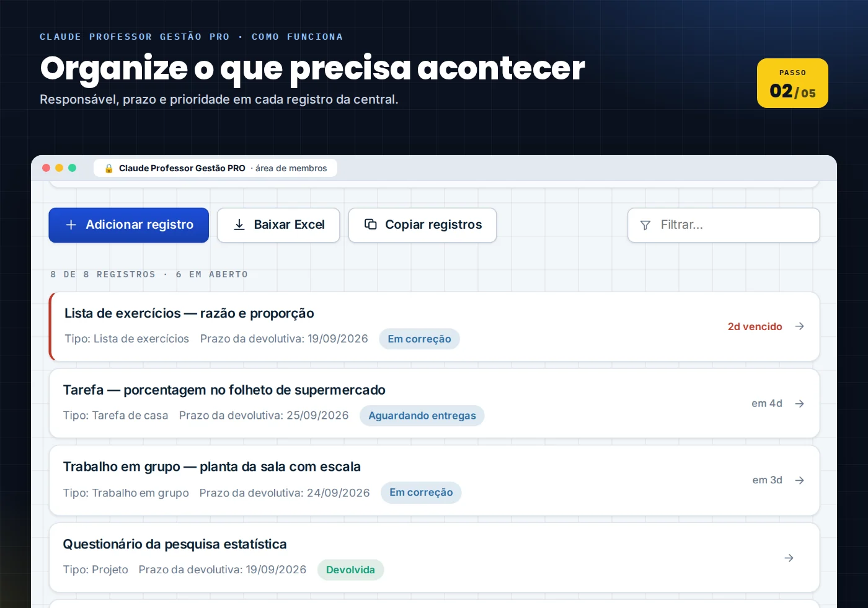The image size is (868, 608).
Task: Click '8 DE 8 REGISTROS · 6 EM ABERTO' counter
Action: pos(149,274)
